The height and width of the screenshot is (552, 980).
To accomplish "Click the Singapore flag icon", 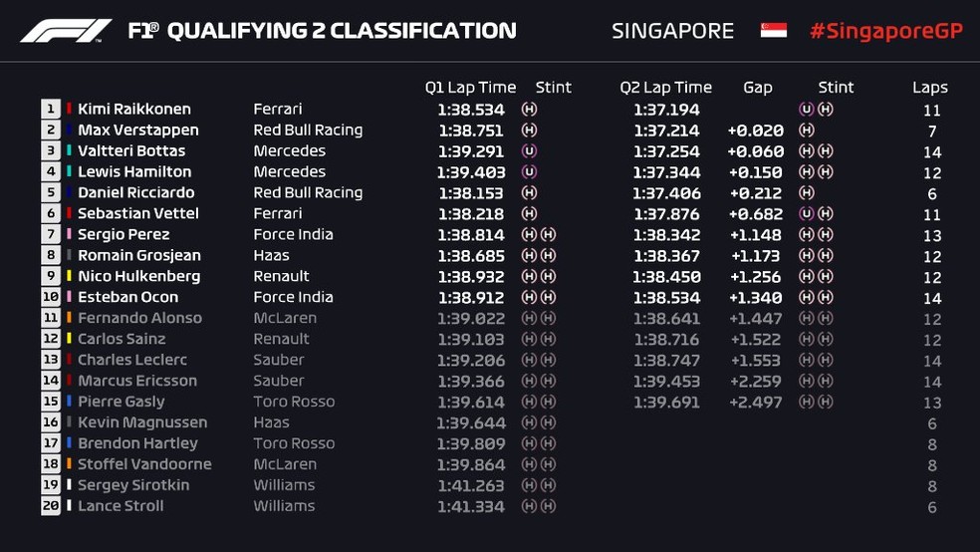I will point(774,31).
